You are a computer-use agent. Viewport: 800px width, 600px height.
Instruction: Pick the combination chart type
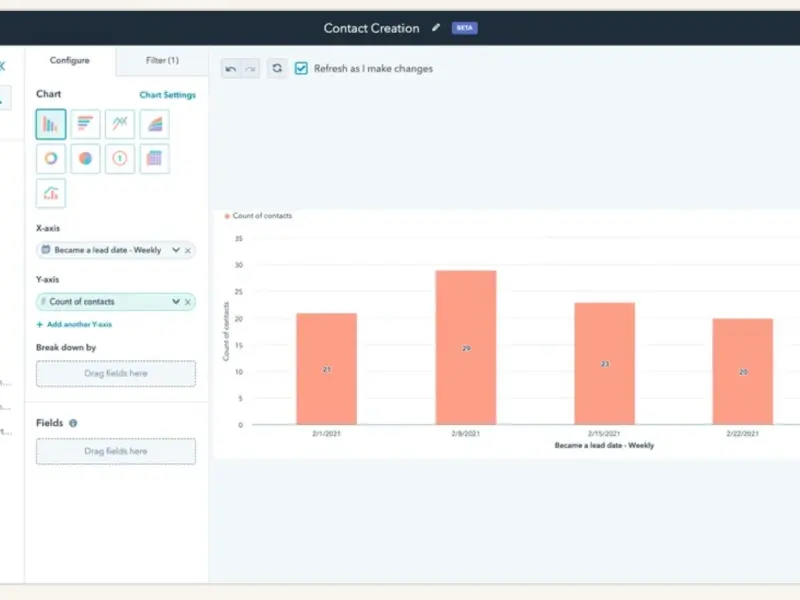[51, 193]
